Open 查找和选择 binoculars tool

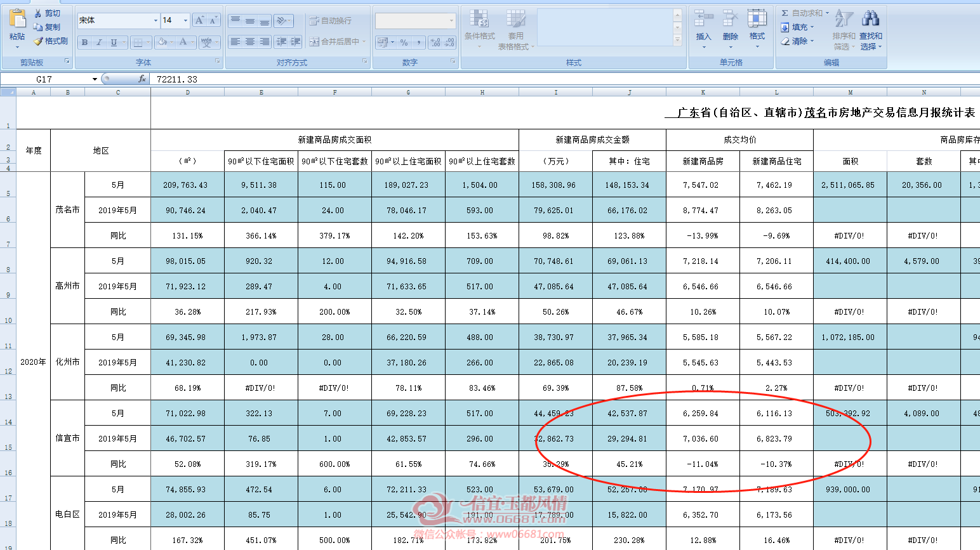pyautogui.click(x=871, y=30)
